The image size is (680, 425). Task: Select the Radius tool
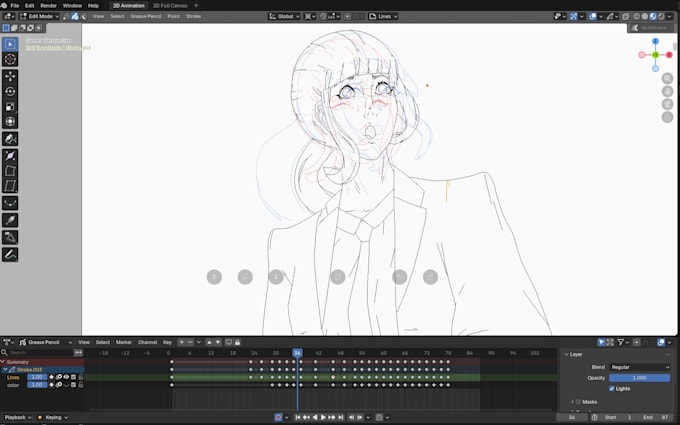tap(10, 155)
